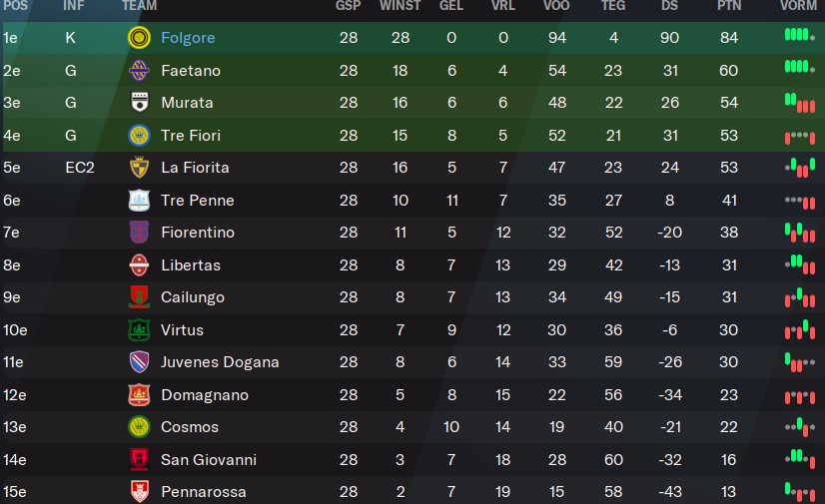Click the Virtus green crest icon

pos(139,330)
